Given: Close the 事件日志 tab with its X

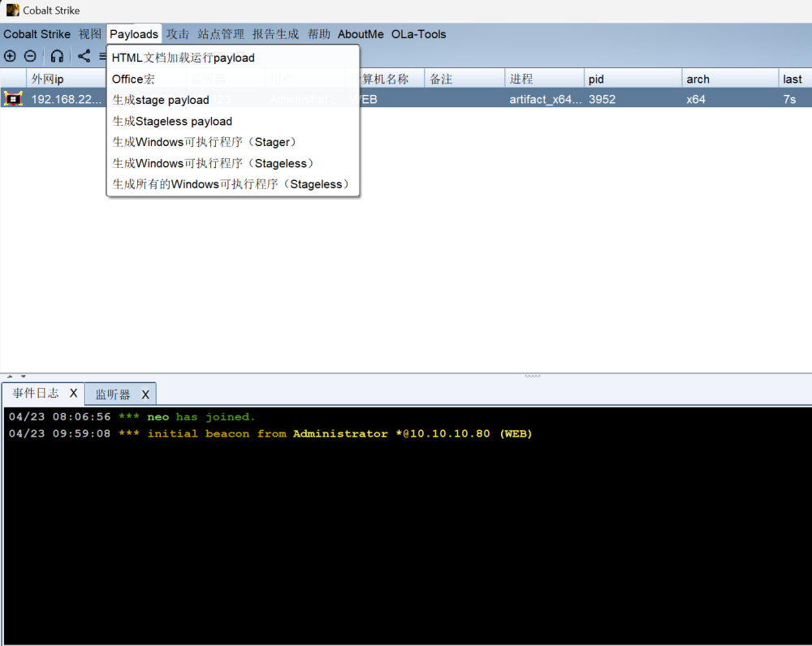Looking at the screenshot, I should coord(73,394).
